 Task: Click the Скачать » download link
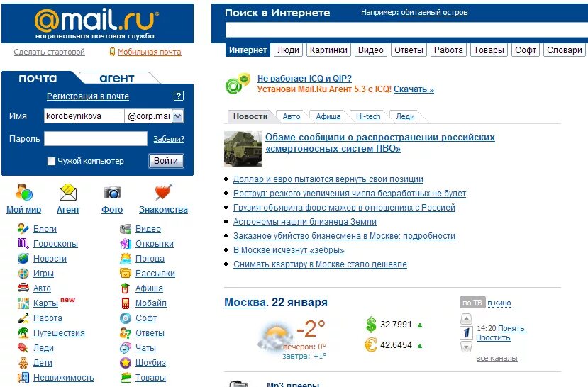414,89
